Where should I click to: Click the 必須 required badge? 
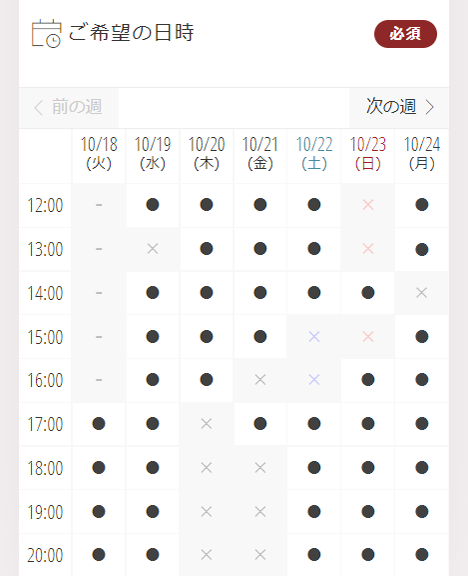(x=405, y=34)
